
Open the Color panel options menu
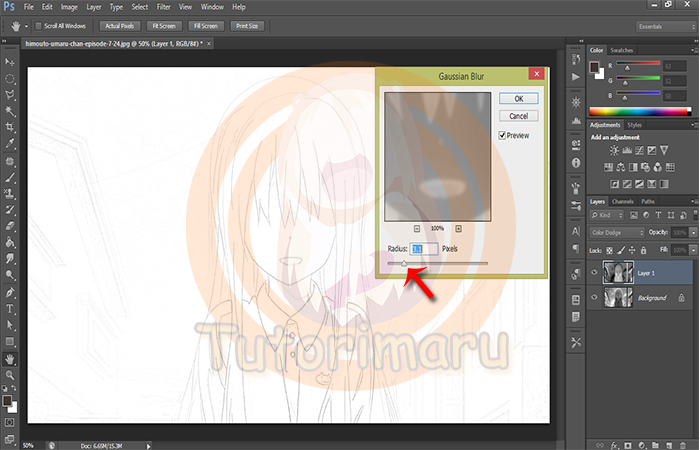[x=694, y=50]
